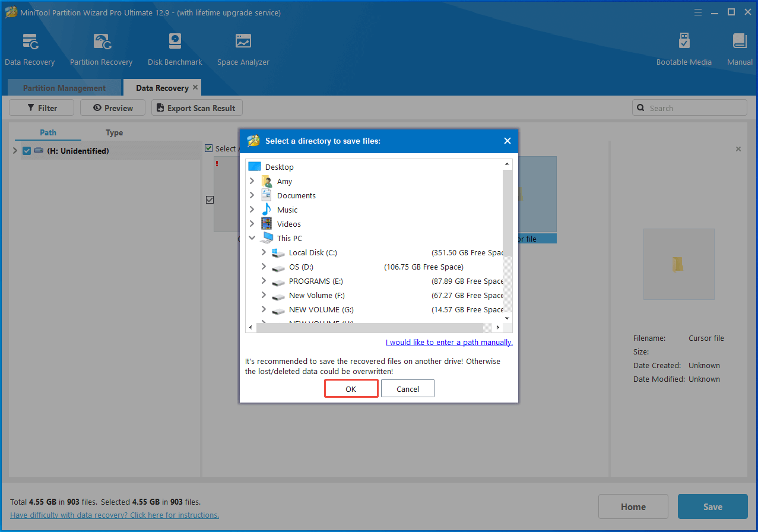Screen dimensions: 758x532
Task: Click the PROGRAMS (E:) drive icon
Action: point(279,281)
